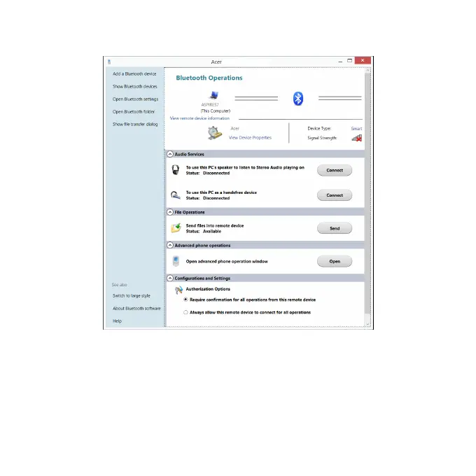Select Always allow this remote device option

tap(185, 312)
